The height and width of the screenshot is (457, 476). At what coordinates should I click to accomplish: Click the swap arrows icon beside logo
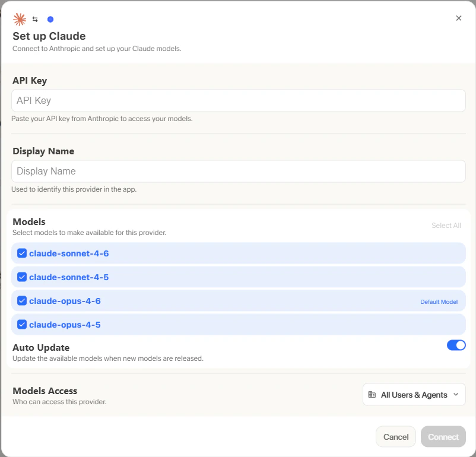pyautogui.click(x=35, y=20)
